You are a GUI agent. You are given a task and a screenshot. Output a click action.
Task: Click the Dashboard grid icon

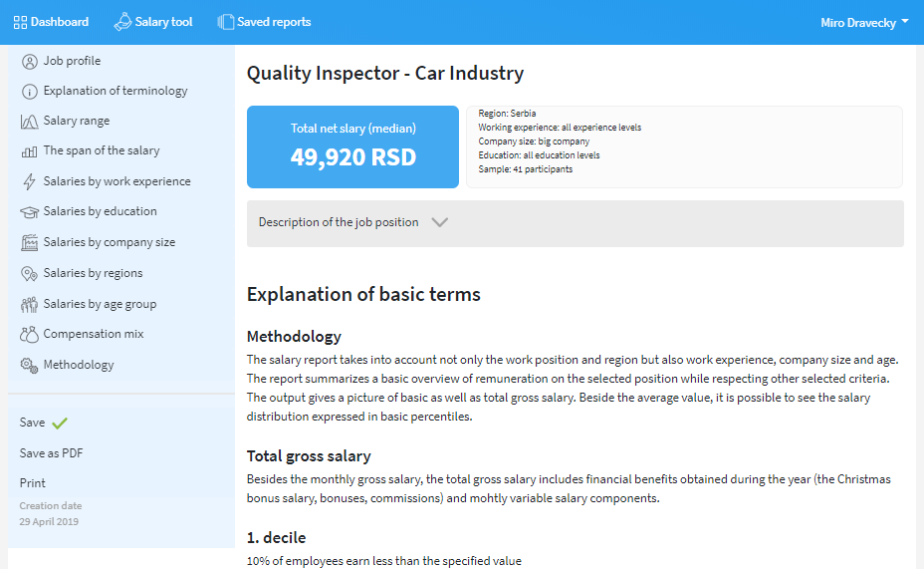coord(20,22)
